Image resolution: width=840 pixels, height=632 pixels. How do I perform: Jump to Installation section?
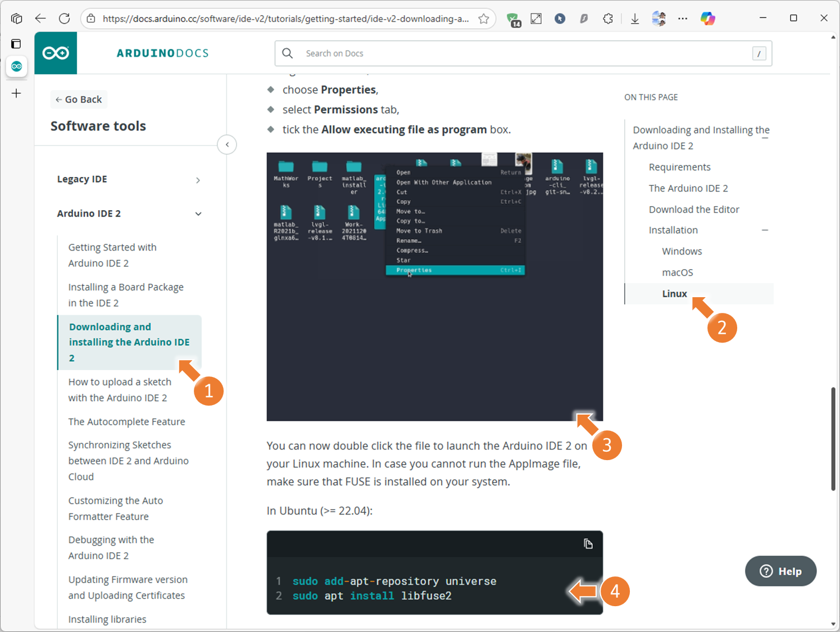[673, 230]
